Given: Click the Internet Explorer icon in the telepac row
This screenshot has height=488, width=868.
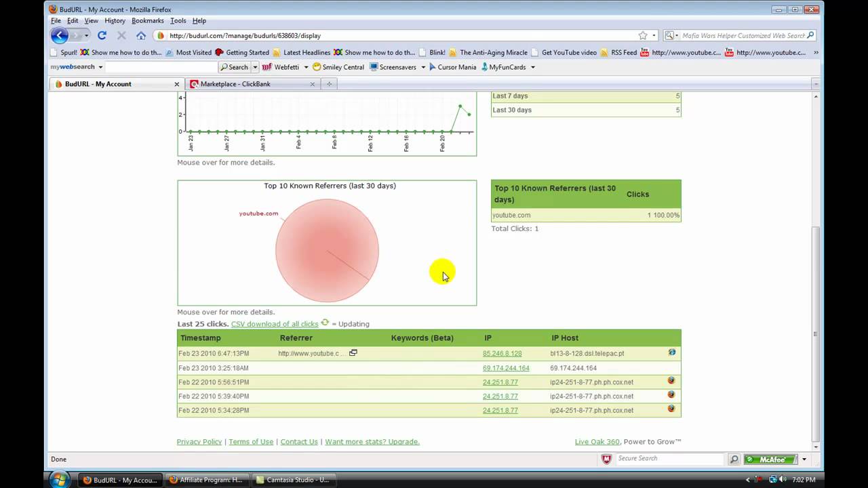Looking at the screenshot, I should (x=672, y=352).
